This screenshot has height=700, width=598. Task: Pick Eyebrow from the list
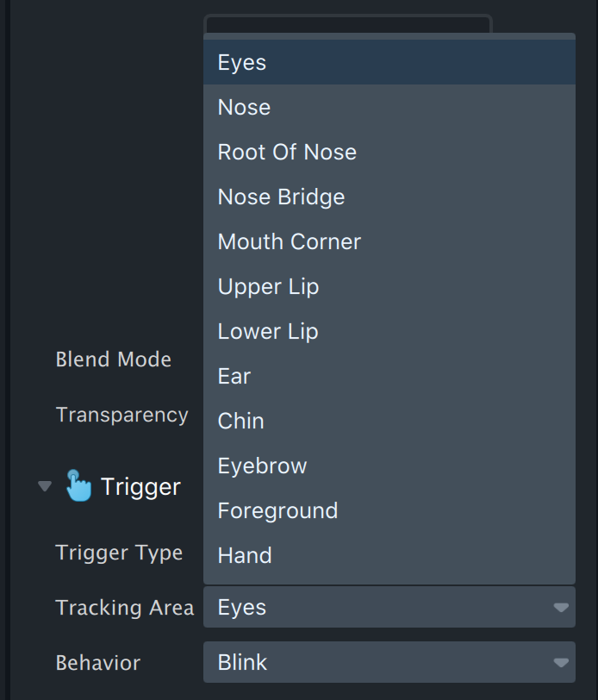tap(389, 466)
